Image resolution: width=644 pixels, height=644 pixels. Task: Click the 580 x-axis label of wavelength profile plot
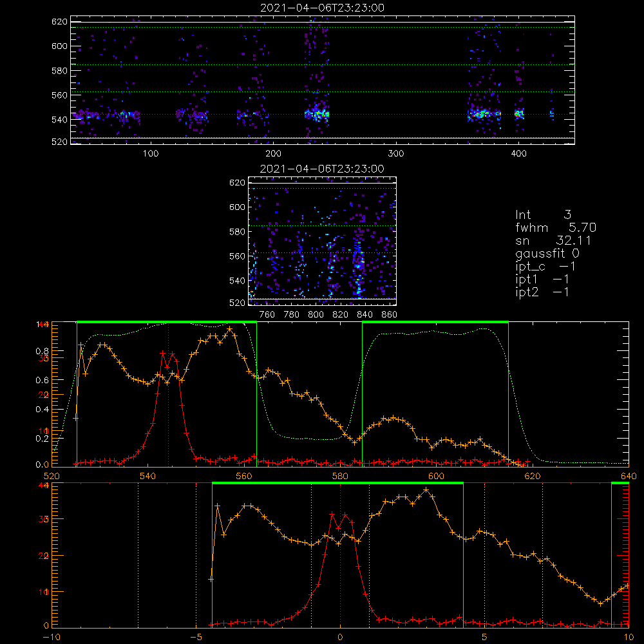coord(340,477)
